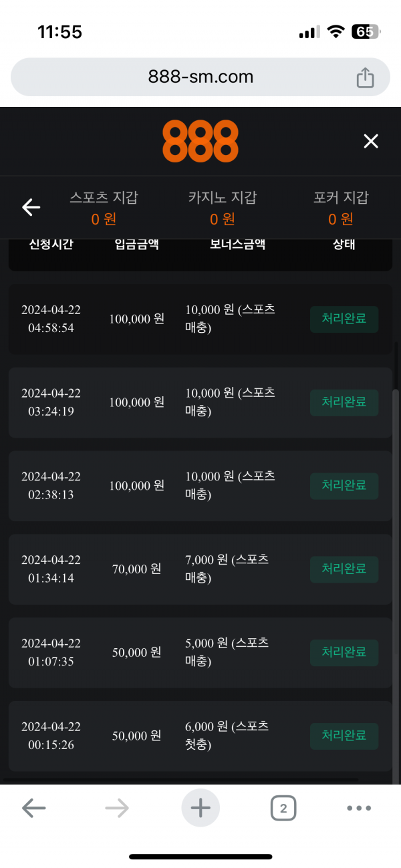Tap the browser back arrow

(x=33, y=809)
